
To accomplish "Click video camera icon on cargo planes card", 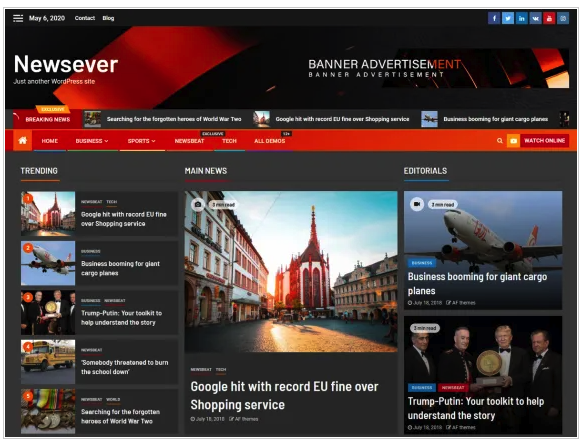I will pos(417,204).
